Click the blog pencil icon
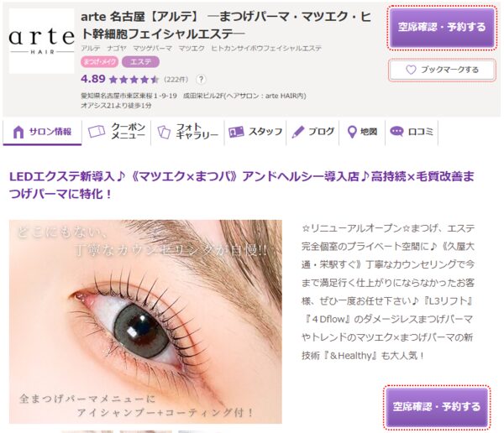 [x=298, y=132]
